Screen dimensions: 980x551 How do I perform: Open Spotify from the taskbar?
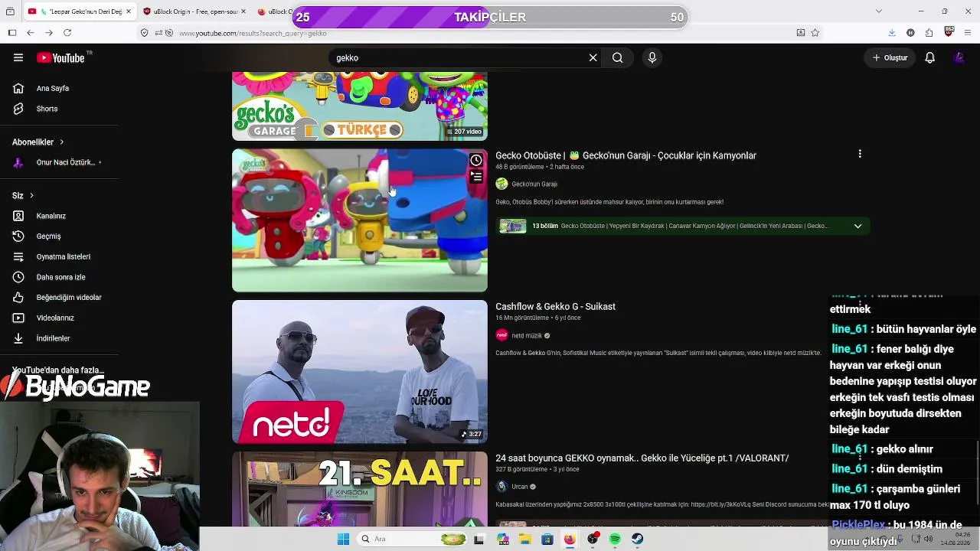point(615,539)
